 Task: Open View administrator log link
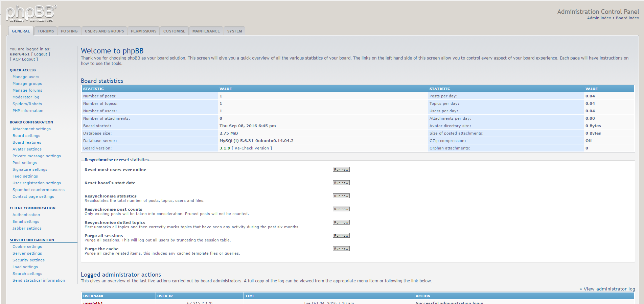coord(609,289)
